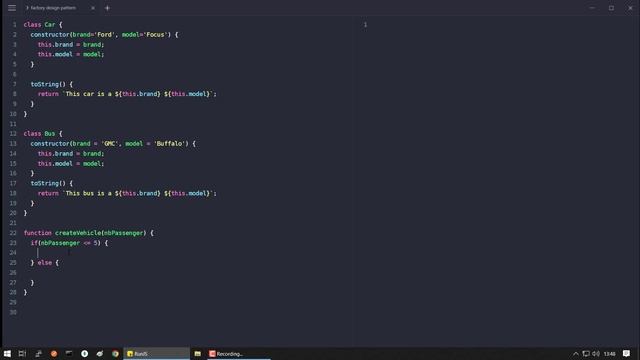The image size is (640, 360).
Task: Click the 'This bus is a' return line
Action: click(127, 193)
